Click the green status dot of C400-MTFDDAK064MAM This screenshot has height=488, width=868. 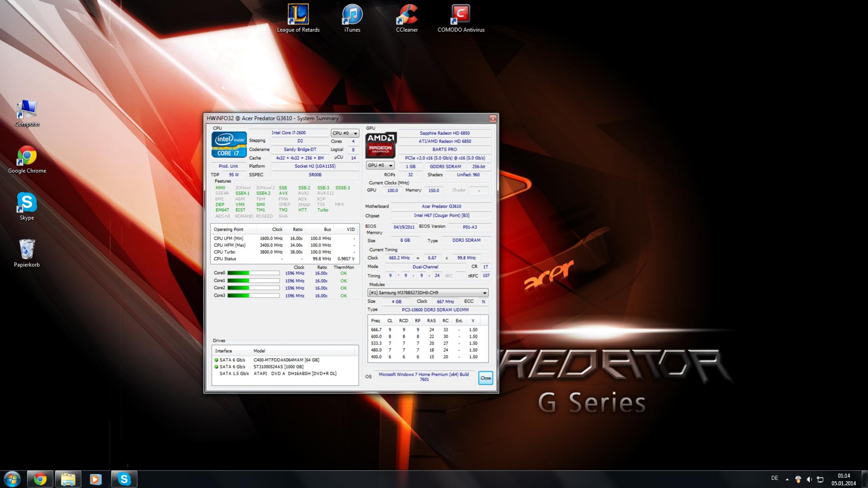point(216,360)
